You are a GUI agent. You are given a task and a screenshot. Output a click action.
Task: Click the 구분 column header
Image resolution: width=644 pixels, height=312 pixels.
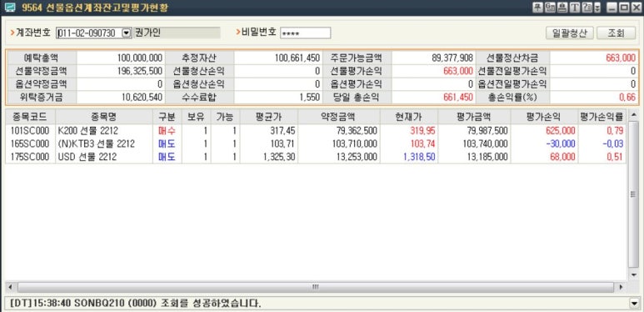click(167, 117)
